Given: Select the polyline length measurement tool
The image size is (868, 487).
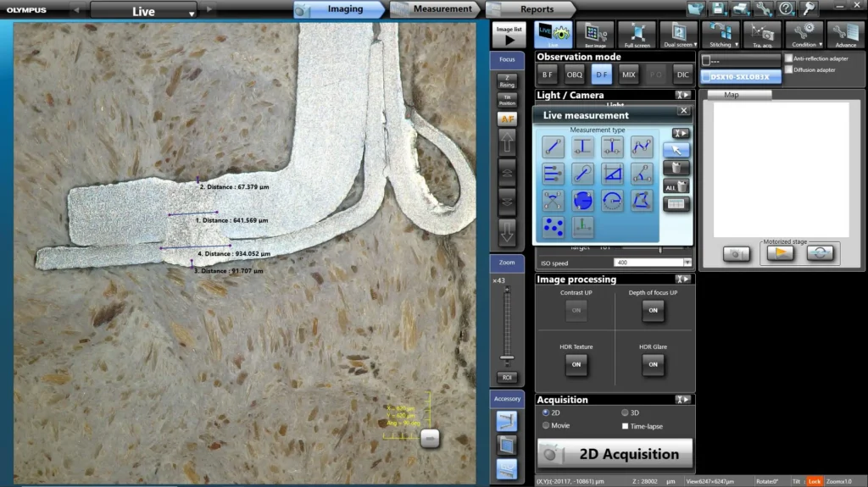Looking at the screenshot, I should tap(641, 147).
